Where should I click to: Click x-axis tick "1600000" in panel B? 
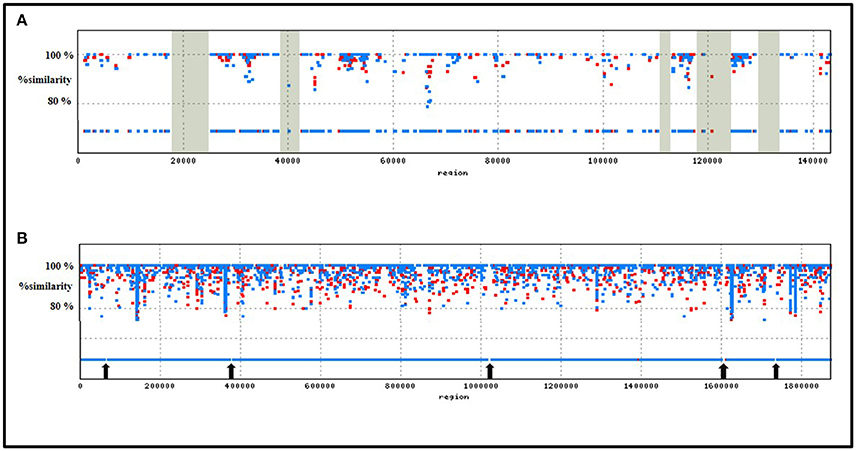pos(721,386)
